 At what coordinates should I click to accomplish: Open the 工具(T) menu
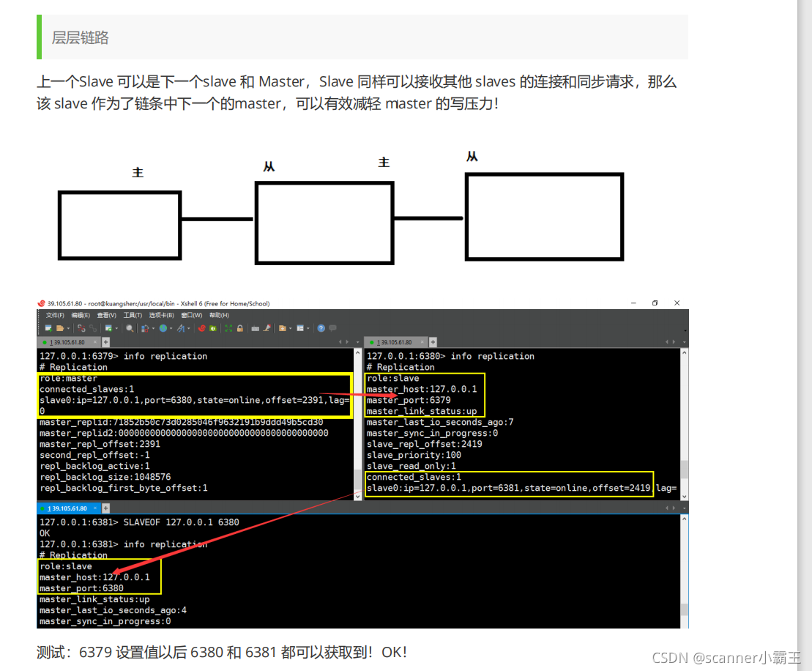pos(133,315)
